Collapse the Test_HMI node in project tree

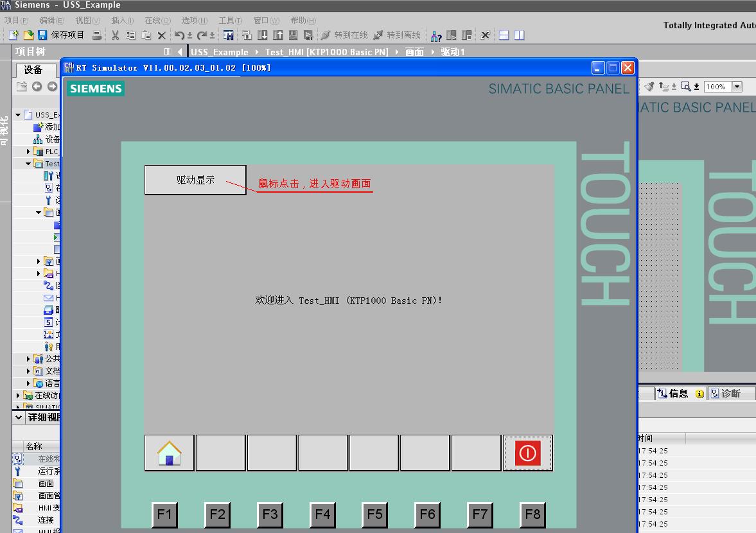(28, 164)
